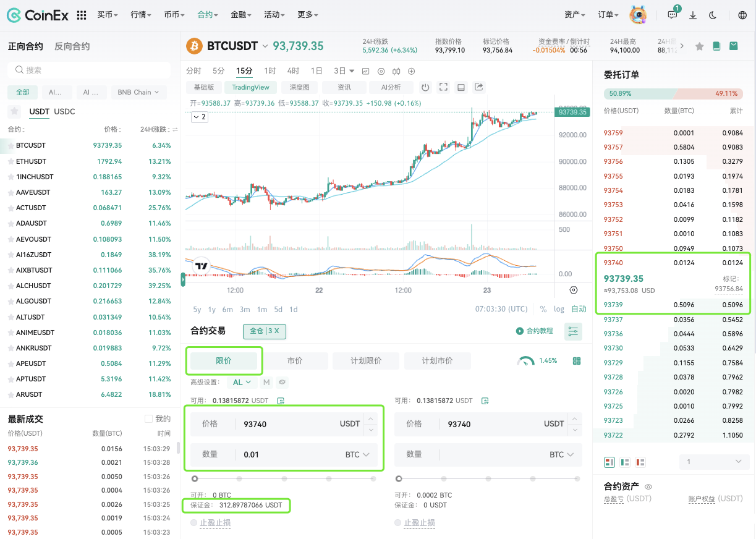
Task: Switch to dark mode with moon icon
Action: (713, 15)
